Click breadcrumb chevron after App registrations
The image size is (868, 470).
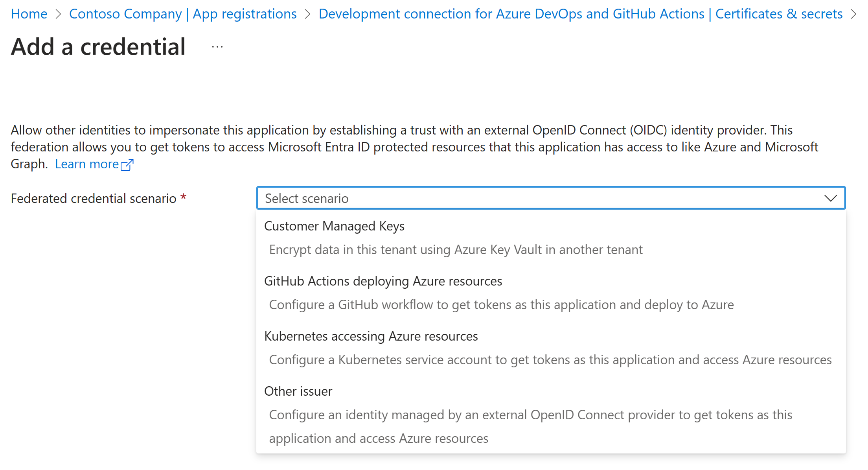pyautogui.click(x=308, y=14)
